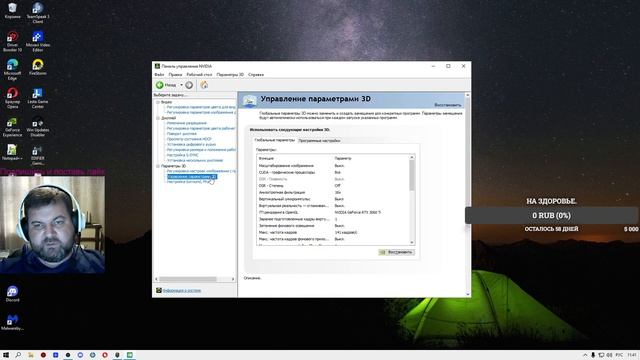Open Информация о системе link

182,290
